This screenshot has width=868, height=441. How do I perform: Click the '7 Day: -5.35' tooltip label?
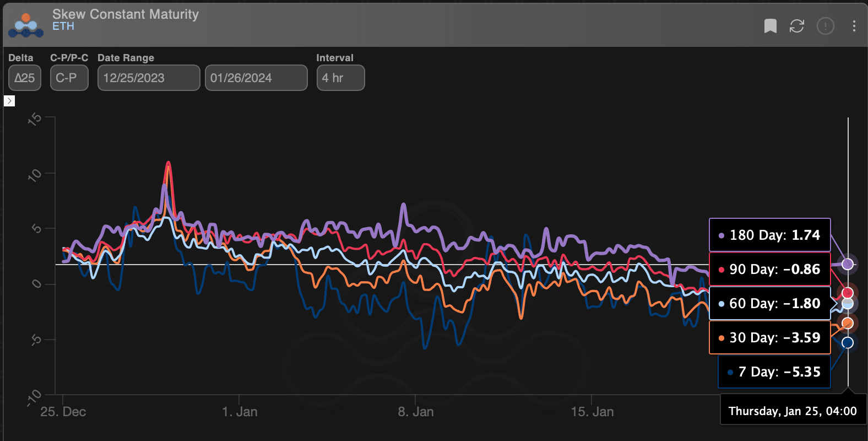click(774, 372)
